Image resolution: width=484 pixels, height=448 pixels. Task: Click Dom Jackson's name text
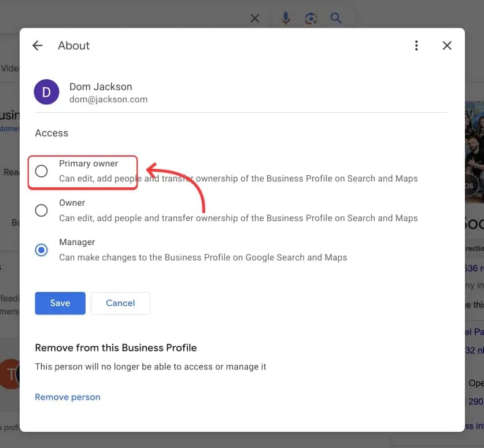[x=101, y=86]
